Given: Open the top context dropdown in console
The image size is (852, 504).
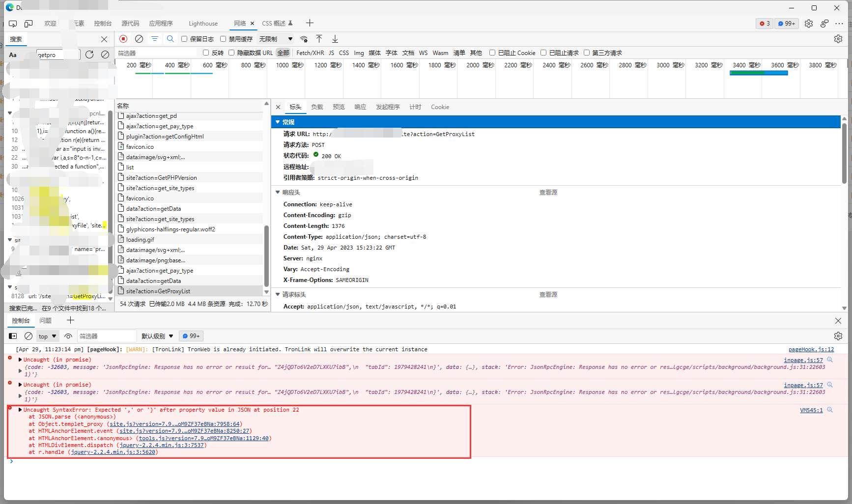Looking at the screenshot, I should pyautogui.click(x=48, y=336).
